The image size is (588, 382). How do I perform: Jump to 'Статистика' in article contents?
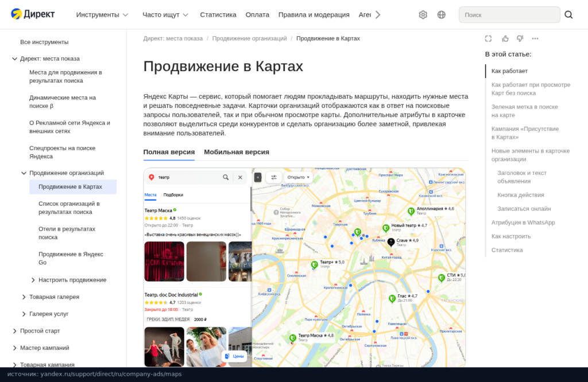[x=507, y=250]
